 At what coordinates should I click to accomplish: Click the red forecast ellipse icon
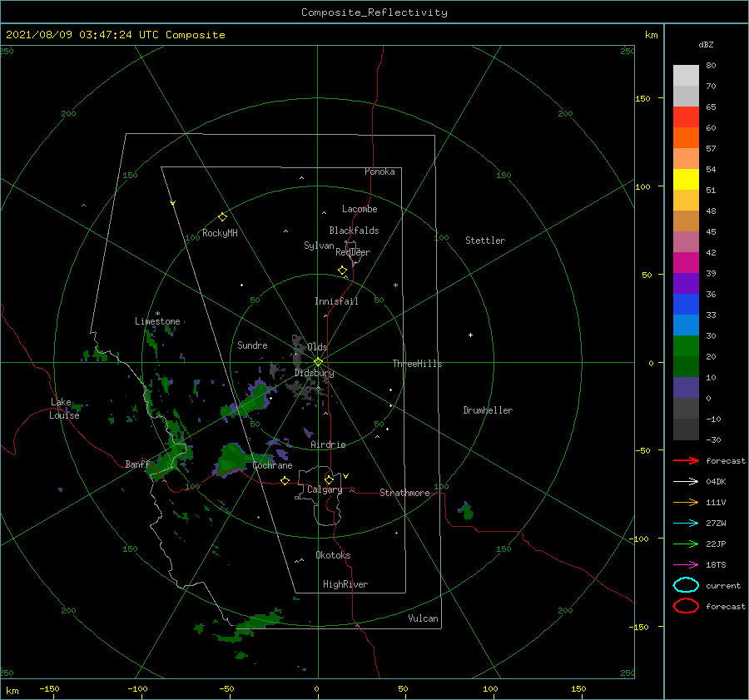(686, 606)
